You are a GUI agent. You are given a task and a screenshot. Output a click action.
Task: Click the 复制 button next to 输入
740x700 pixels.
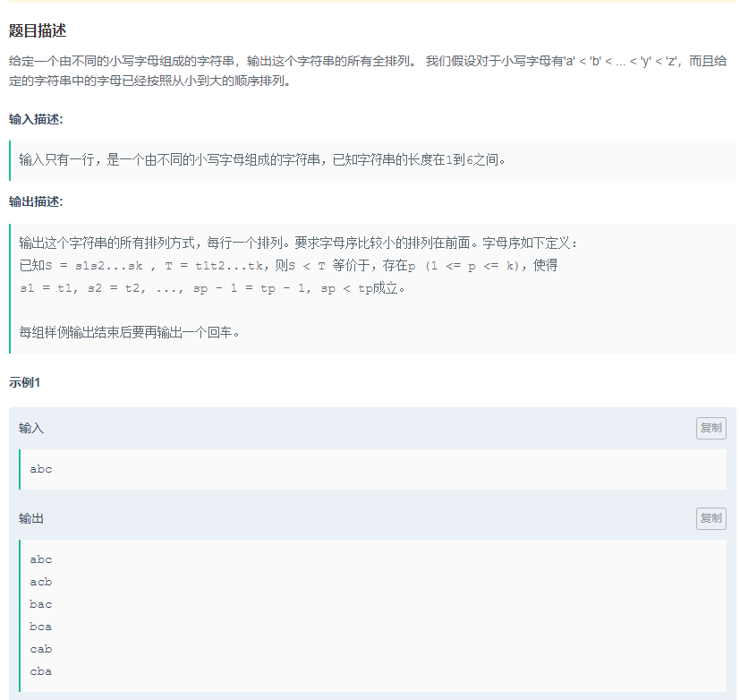coord(710,428)
